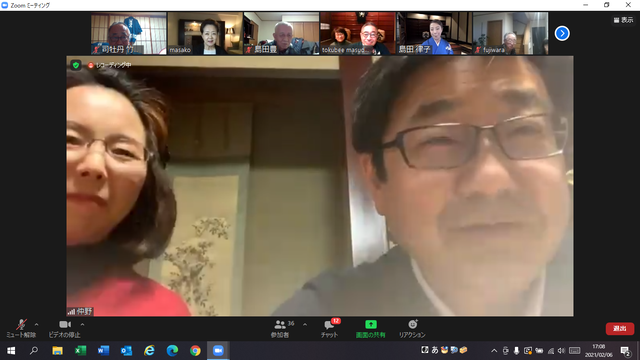Screen dimensions: 640x360
Task: Click the あ IME input mode indicator
Action: pos(435,350)
